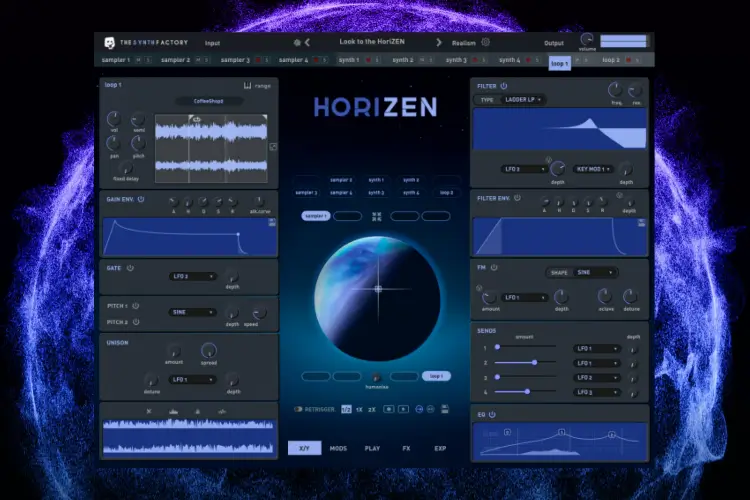
Task: Select the 1/2 speed button
Action: tap(346, 409)
